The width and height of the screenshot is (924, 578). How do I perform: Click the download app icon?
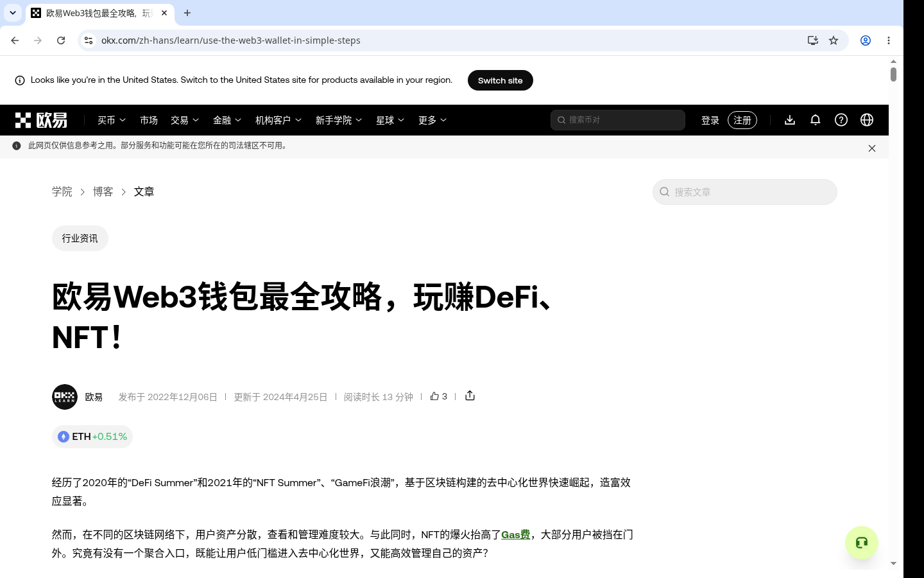click(790, 120)
